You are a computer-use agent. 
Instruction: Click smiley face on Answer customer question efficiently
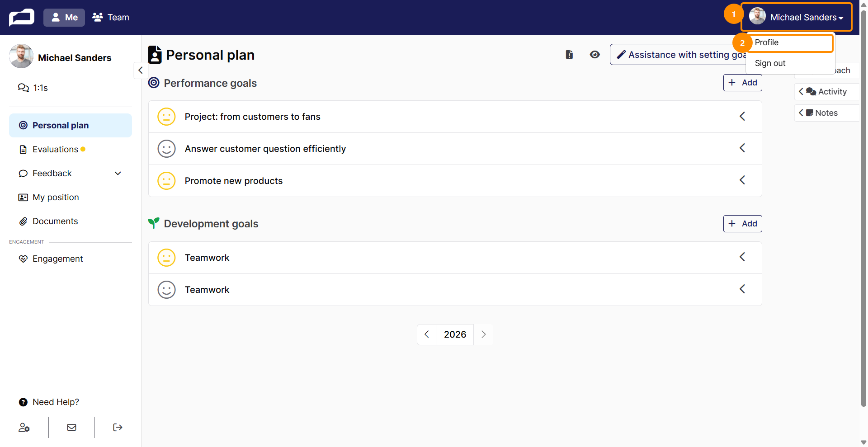(166, 149)
